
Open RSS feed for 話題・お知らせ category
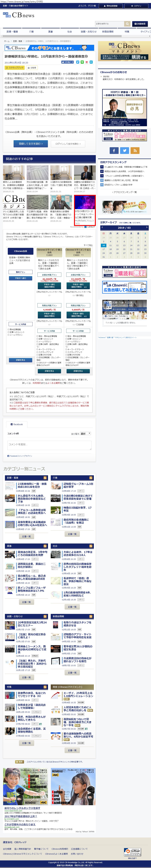pyautogui.click(x=45, y=616)
